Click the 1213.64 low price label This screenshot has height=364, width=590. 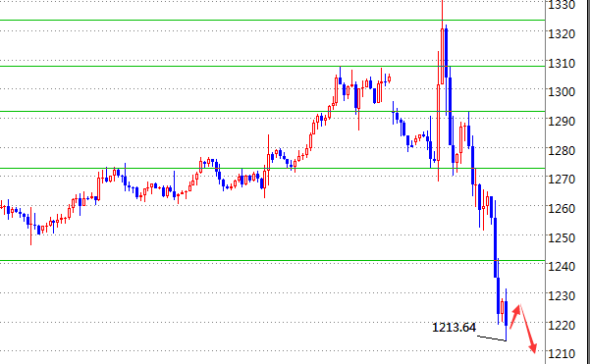pyautogui.click(x=454, y=328)
